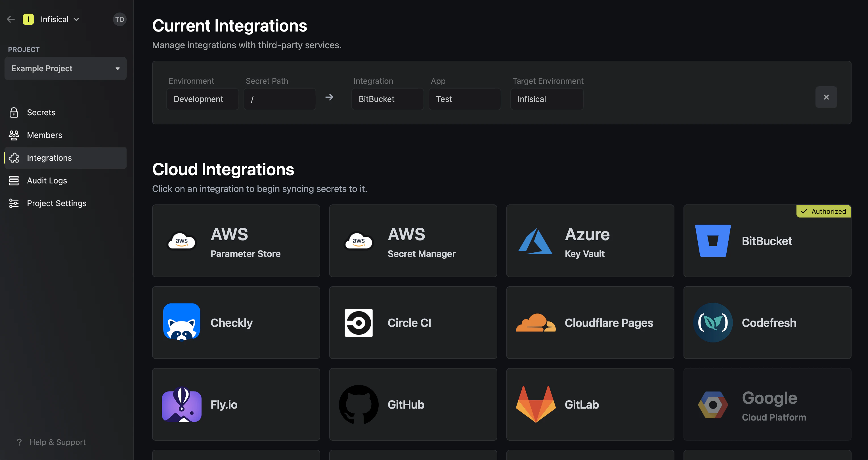The image size is (868, 460).
Task: Click the Secret Path value field
Action: tap(280, 99)
